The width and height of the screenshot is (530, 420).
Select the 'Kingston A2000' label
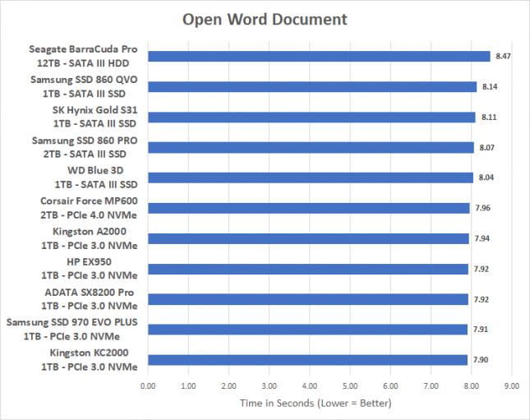[90, 231]
